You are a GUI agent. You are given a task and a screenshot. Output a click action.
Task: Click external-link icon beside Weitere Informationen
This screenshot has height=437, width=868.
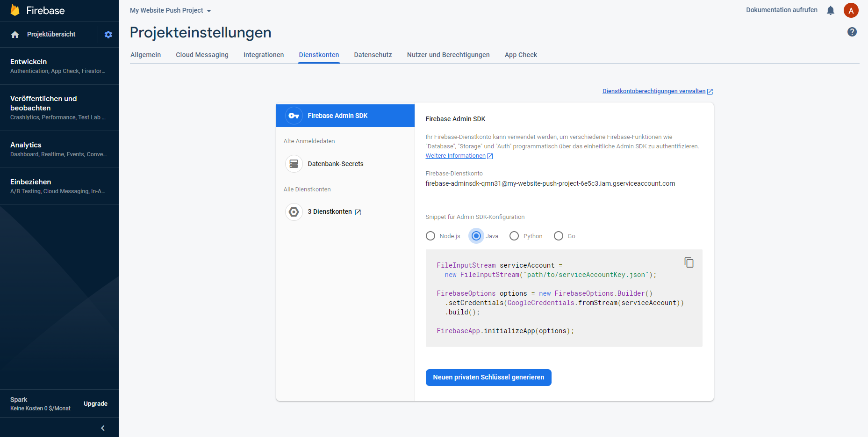pos(490,156)
